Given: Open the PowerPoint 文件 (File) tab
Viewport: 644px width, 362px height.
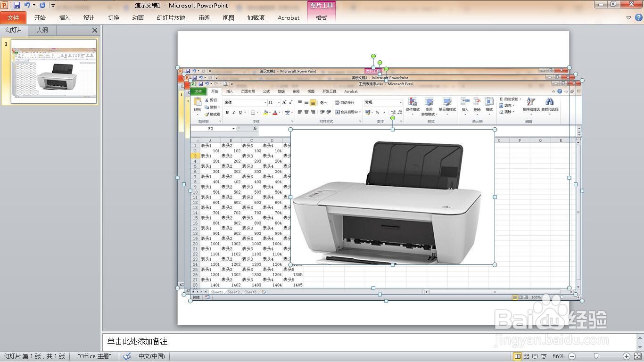Looking at the screenshot, I should coord(13,18).
